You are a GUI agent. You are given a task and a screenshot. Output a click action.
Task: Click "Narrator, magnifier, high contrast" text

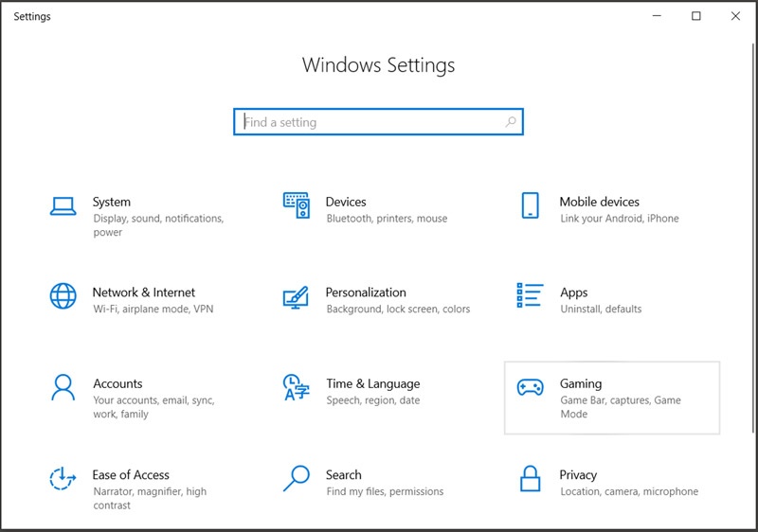(x=150, y=498)
